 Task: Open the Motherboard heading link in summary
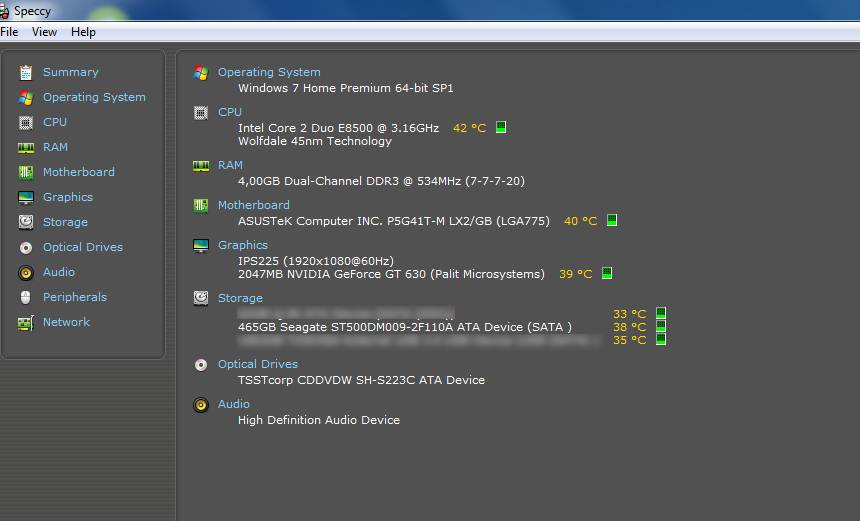coord(254,205)
